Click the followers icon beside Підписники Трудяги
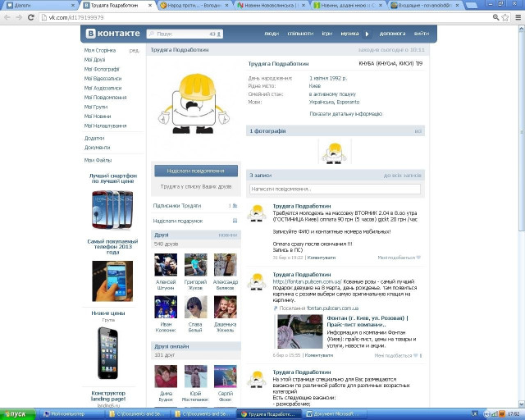Screen dimensions: 525x420 (x=233, y=206)
